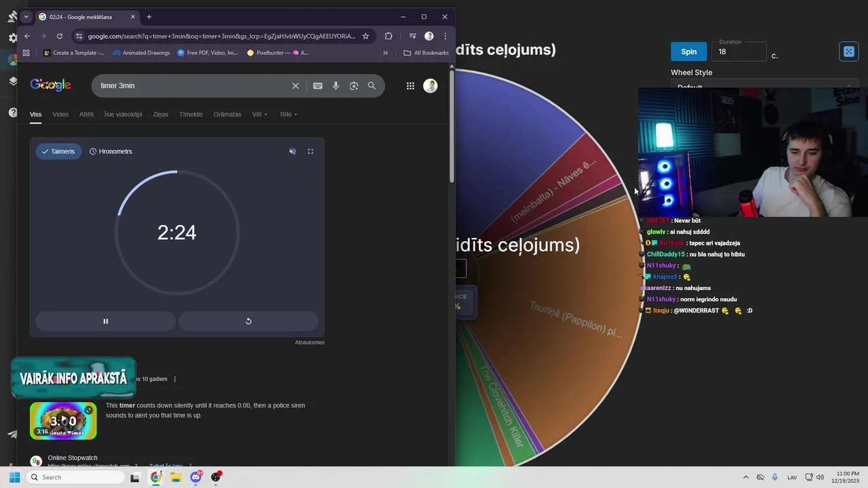Go back using Chrome's back arrow
This screenshot has width=868, height=488.
27,36
